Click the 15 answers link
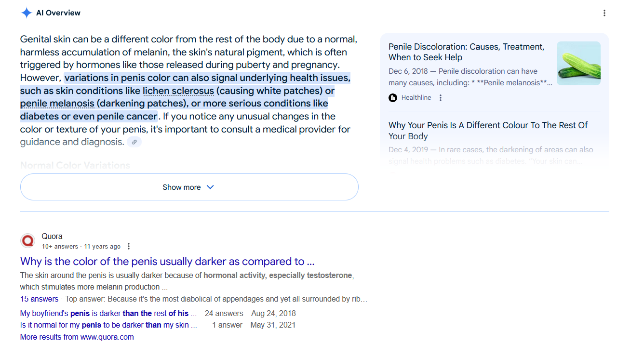 click(x=39, y=299)
